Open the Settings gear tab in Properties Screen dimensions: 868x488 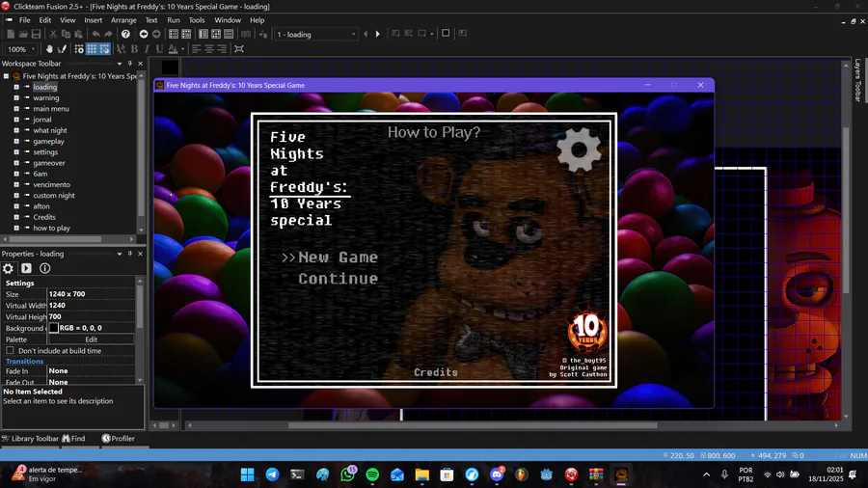(8, 268)
